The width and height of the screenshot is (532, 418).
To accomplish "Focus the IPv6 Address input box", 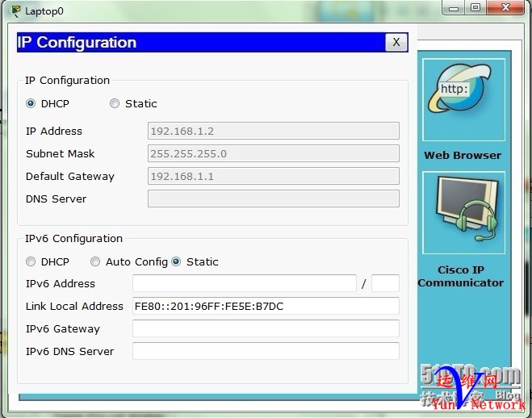I will (x=245, y=283).
